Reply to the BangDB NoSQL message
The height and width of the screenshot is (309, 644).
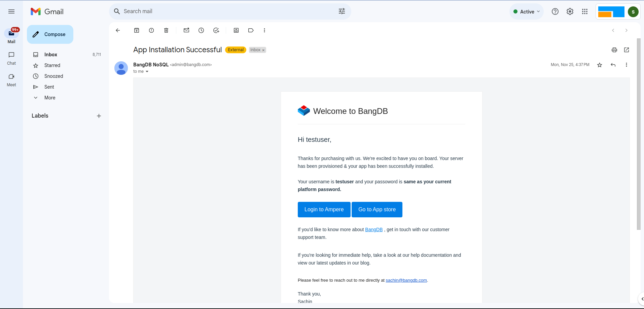point(613,65)
